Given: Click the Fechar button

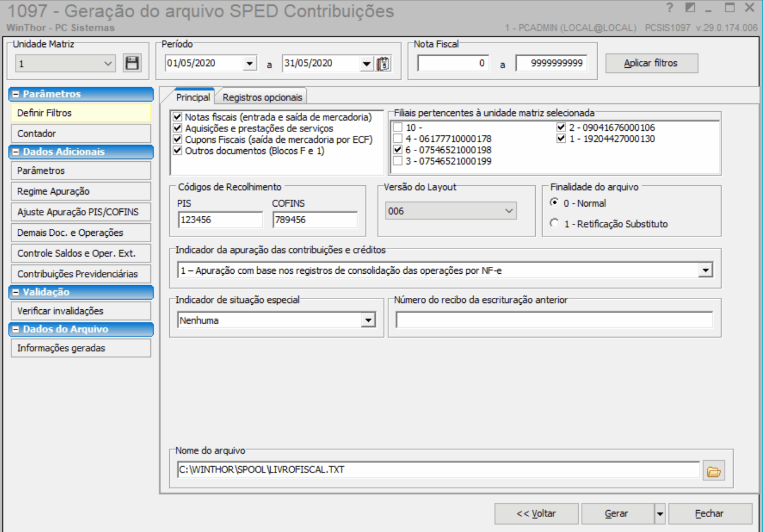Looking at the screenshot, I should 710,514.
